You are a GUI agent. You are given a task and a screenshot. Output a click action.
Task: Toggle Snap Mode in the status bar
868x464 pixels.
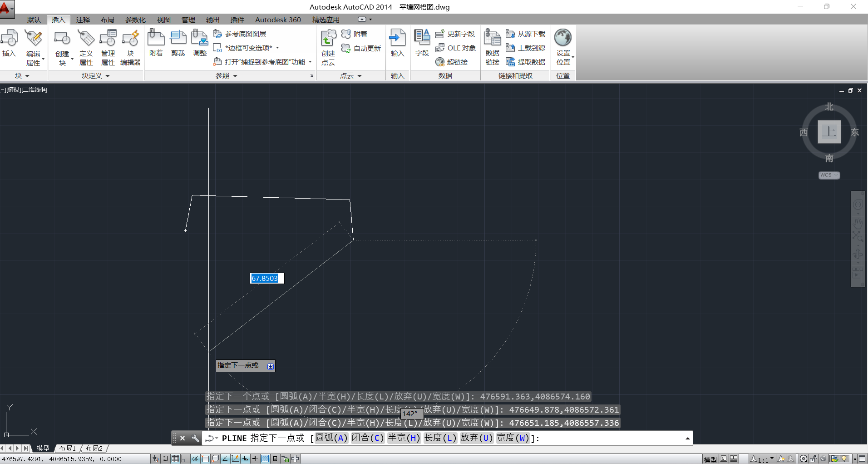(x=165, y=459)
